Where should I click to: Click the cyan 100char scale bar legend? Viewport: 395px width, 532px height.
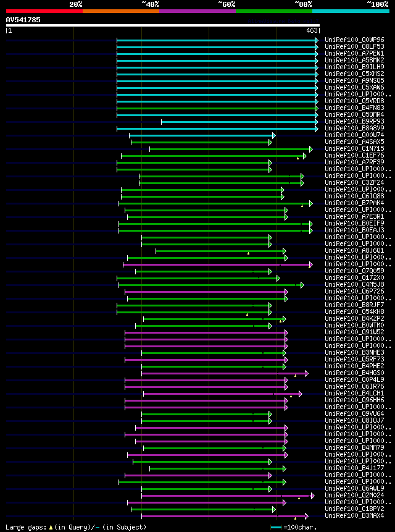[x=276, y=527]
